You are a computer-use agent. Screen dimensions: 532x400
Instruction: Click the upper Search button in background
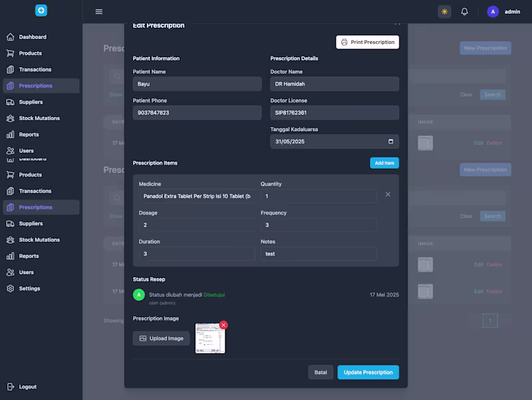pos(492,94)
